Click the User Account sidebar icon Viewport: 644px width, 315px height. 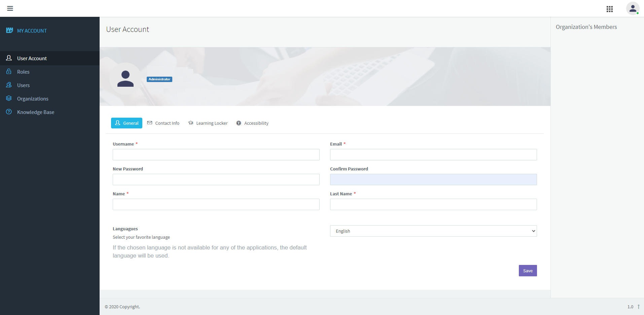click(x=9, y=58)
